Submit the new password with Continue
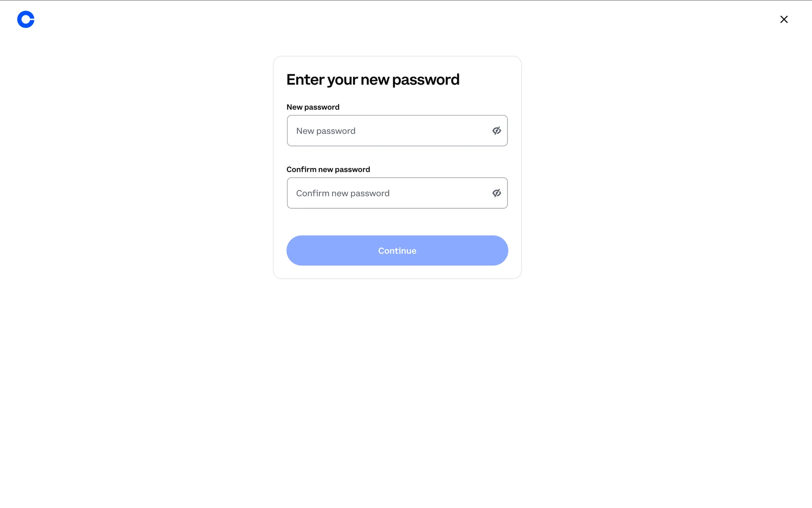The width and height of the screenshot is (812, 508). click(x=397, y=251)
